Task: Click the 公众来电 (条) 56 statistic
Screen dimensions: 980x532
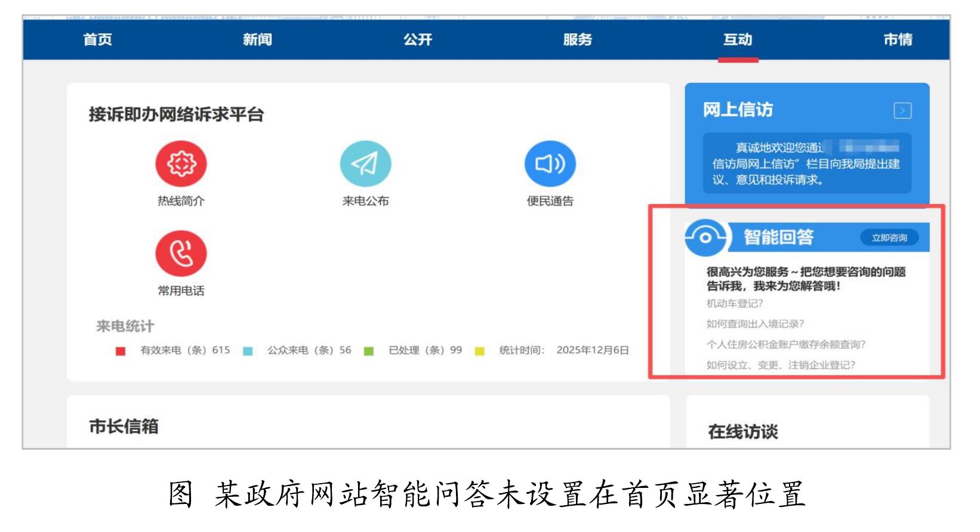Action: (309, 350)
